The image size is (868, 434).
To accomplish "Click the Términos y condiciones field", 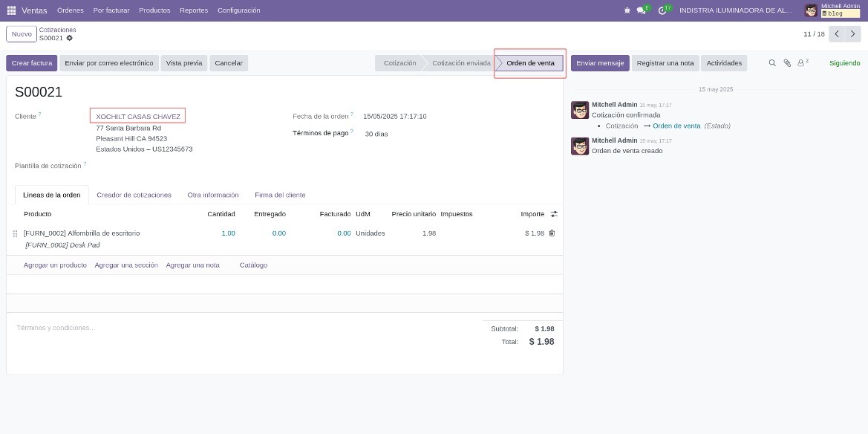I will click(x=244, y=328).
